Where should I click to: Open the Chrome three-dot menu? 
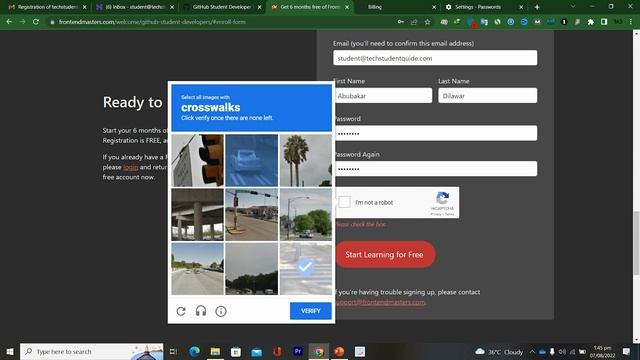click(631, 22)
